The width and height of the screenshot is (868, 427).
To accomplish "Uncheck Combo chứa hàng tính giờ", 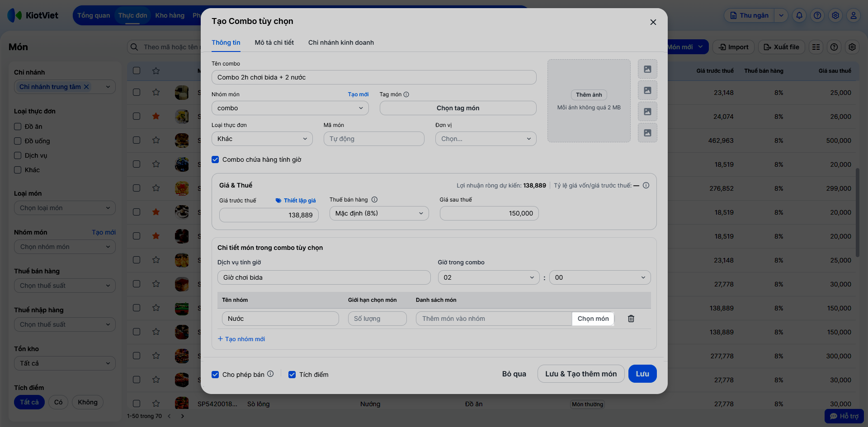I will coord(215,160).
